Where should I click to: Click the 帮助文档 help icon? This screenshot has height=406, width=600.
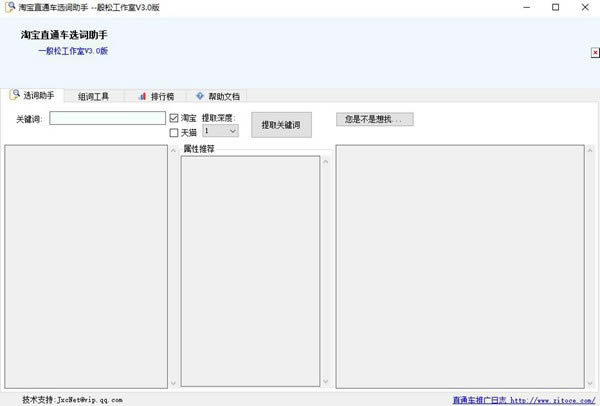pyautogui.click(x=200, y=97)
